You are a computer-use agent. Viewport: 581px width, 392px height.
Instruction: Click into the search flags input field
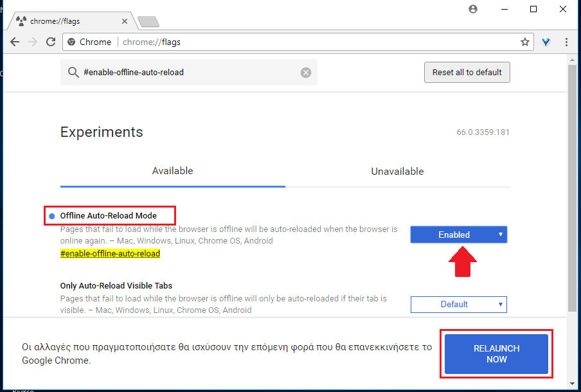189,72
